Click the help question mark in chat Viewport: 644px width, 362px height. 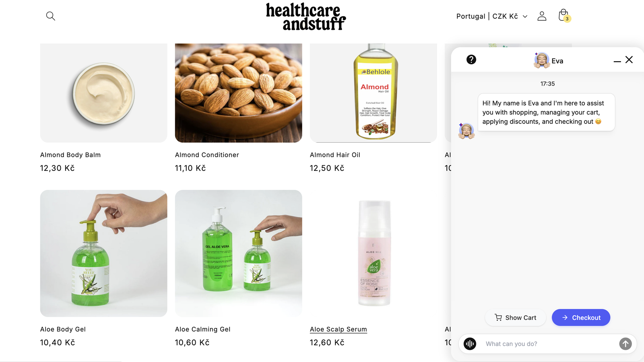pos(471,60)
